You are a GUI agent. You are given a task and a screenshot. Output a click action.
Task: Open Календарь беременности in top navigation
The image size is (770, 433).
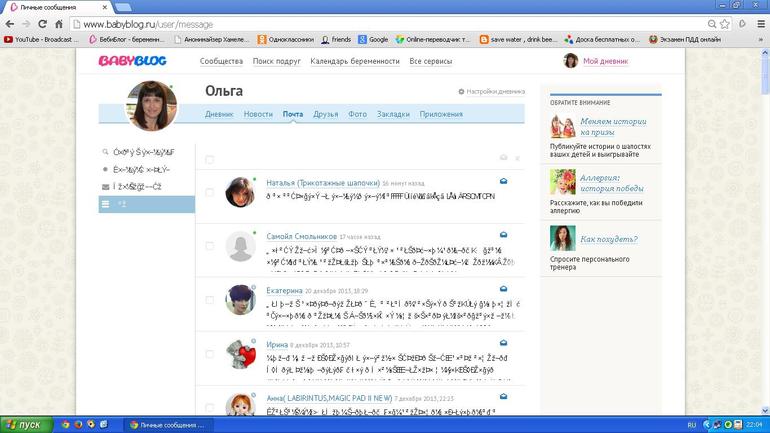[x=355, y=61]
